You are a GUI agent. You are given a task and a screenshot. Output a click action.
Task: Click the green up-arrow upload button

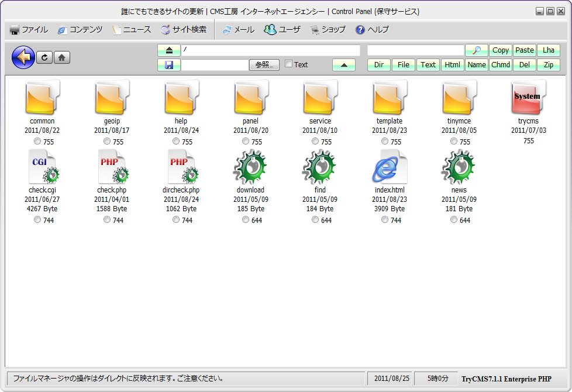point(343,65)
